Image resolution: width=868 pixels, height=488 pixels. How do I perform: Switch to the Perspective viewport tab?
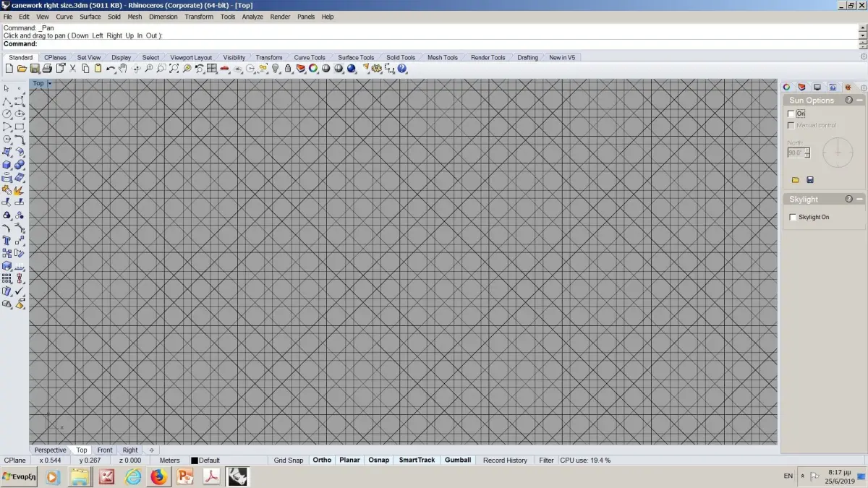point(51,450)
